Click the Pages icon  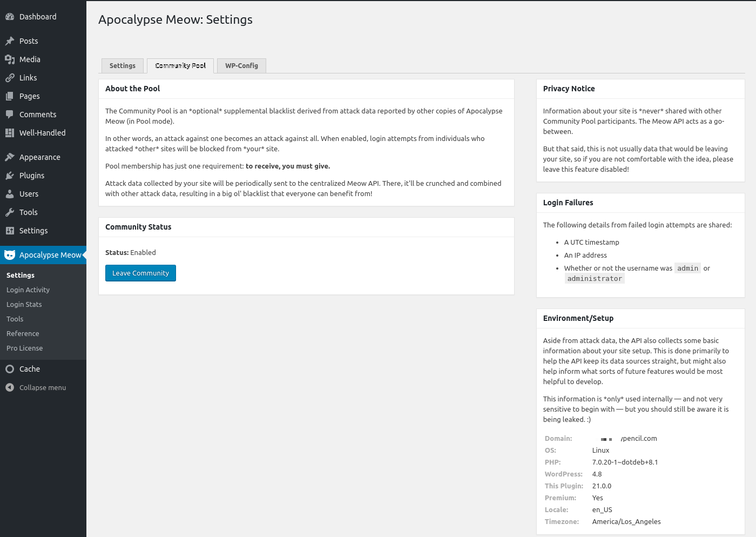coord(10,96)
